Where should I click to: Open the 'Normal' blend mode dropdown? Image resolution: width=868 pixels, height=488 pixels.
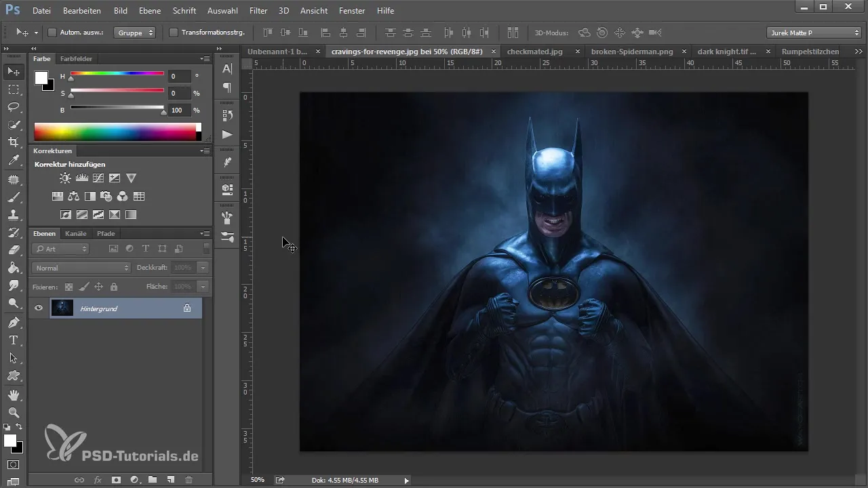81,268
